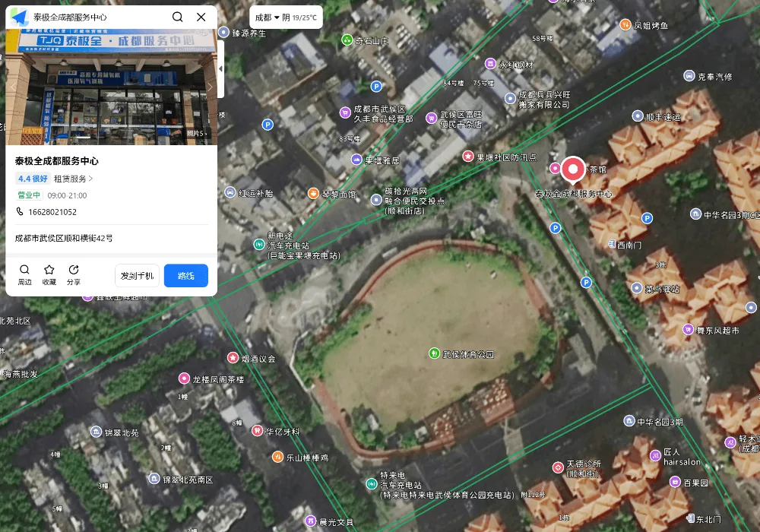Click the 顺丰速运 map marker
The image size is (760, 532).
pyautogui.click(x=638, y=116)
